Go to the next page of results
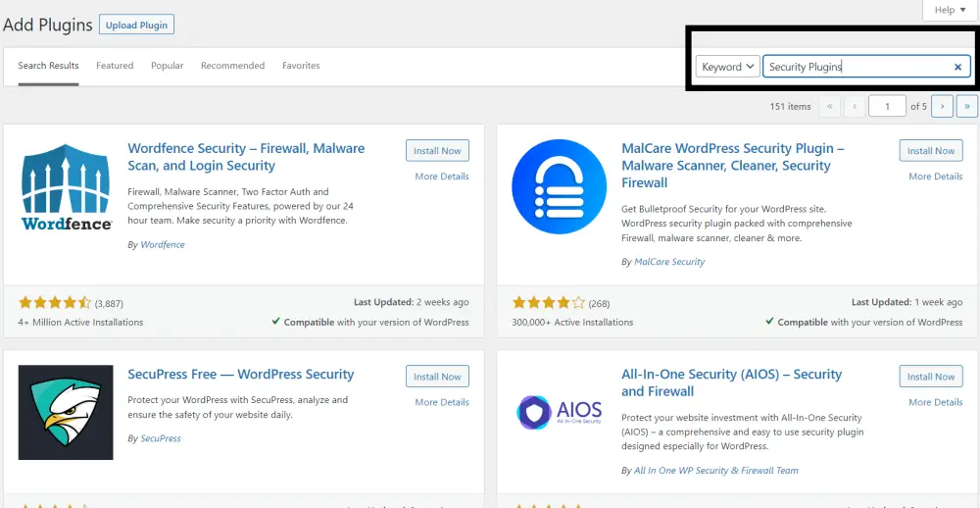This screenshot has width=980, height=508. (x=942, y=106)
